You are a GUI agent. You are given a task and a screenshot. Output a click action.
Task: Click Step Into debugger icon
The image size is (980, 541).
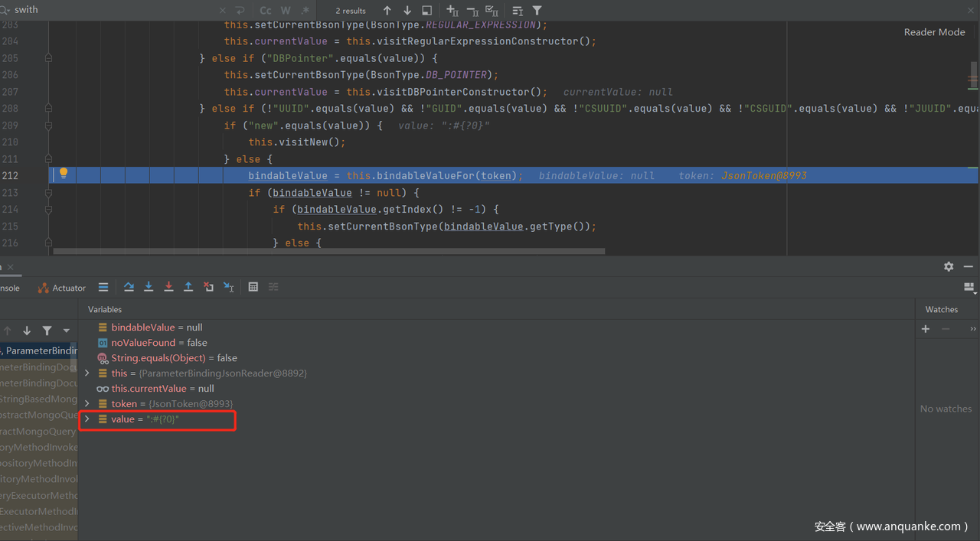[x=149, y=287]
